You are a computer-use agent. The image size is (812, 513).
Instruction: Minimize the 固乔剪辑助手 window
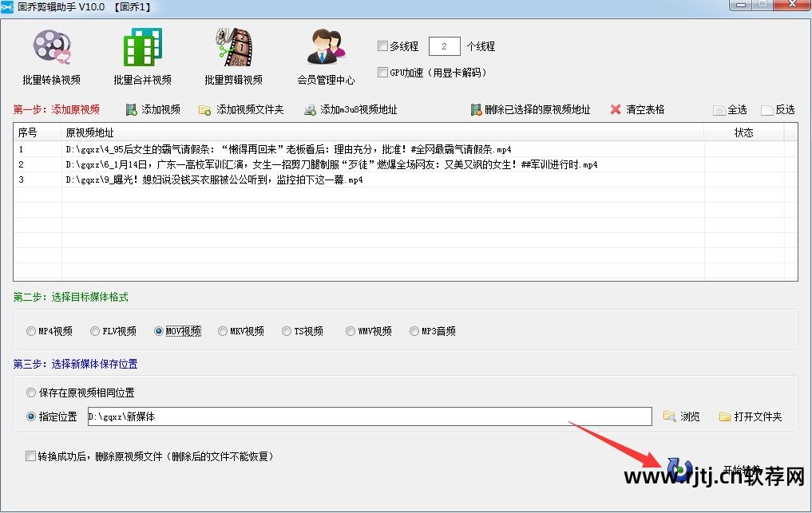click(x=742, y=5)
